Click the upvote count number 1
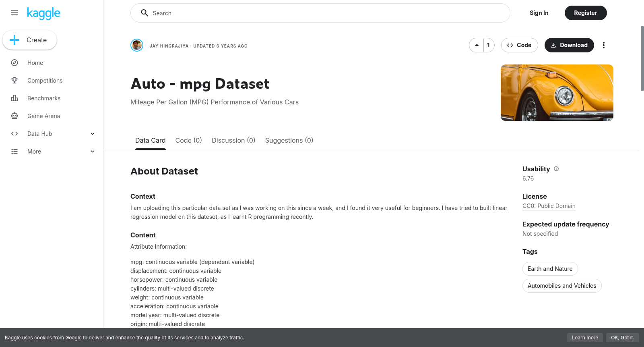This screenshot has width=644, height=347. coord(489,45)
